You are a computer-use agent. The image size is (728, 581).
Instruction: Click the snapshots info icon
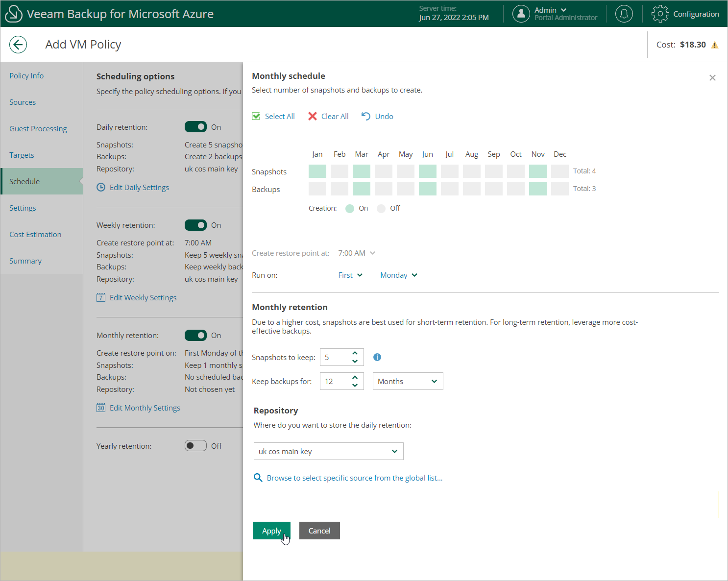[377, 357]
